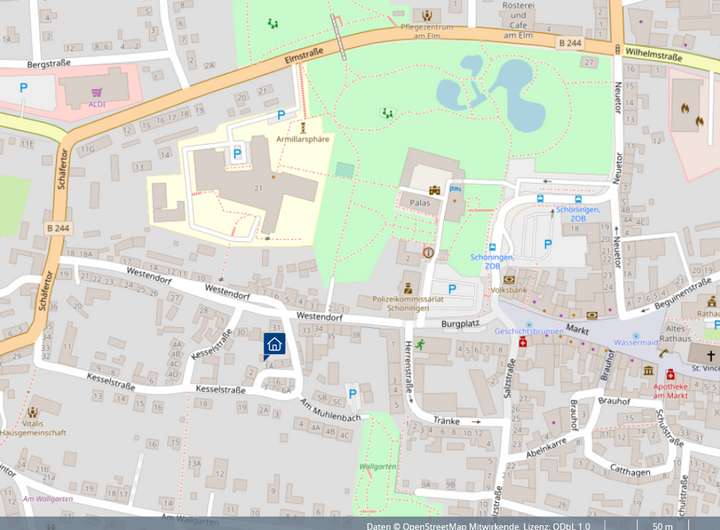Select the ALDI supermarket shopping cart icon
The image size is (720, 530).
coord(95,88)
